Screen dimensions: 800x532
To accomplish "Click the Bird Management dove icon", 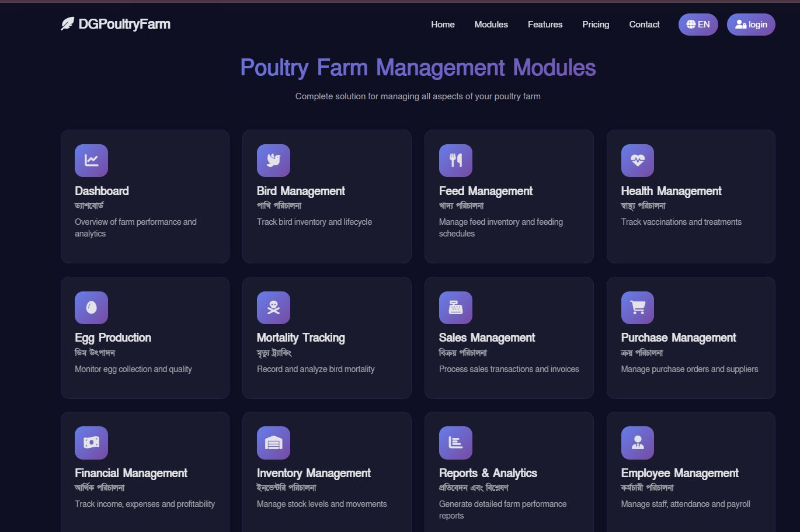I will pyautogui.click(x=273, y=160).
